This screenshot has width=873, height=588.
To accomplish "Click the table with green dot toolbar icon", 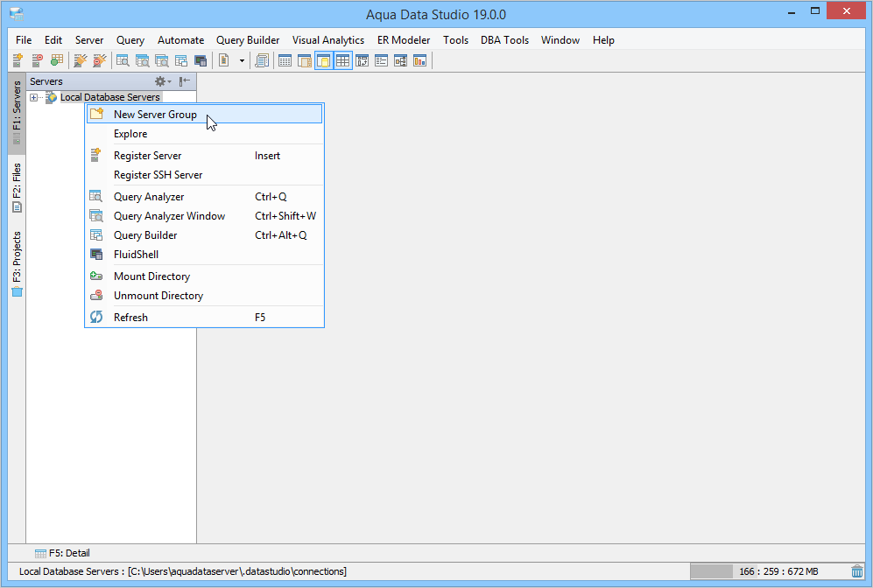I will click(x=56, y=60).
